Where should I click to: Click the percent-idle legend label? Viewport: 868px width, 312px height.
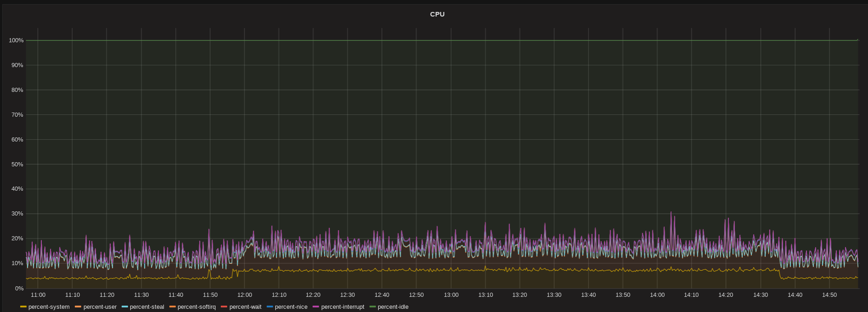pos(393,307)
